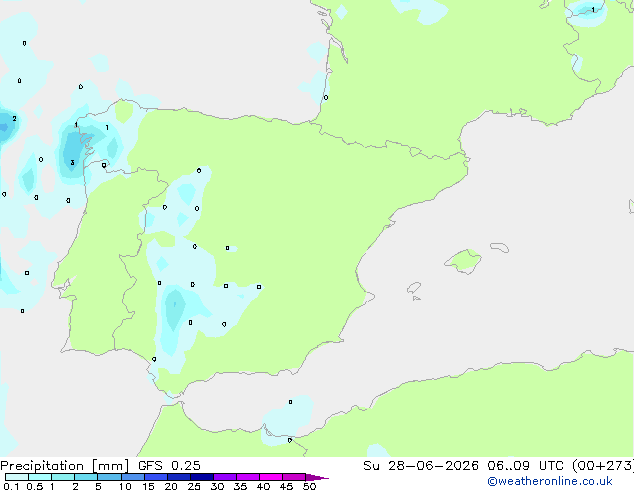Click the 0.1 label on legend scale
The image size is (634, 490).
tap(11, 486)
